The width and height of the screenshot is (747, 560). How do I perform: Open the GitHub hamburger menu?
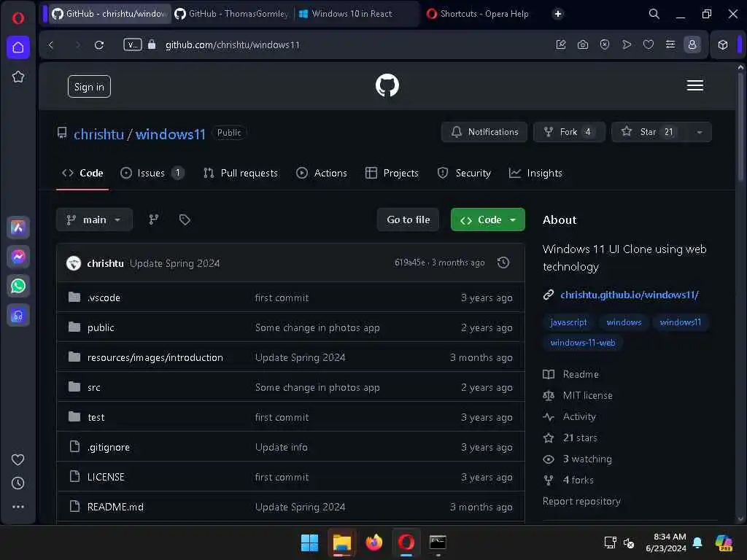click(695, 86)
